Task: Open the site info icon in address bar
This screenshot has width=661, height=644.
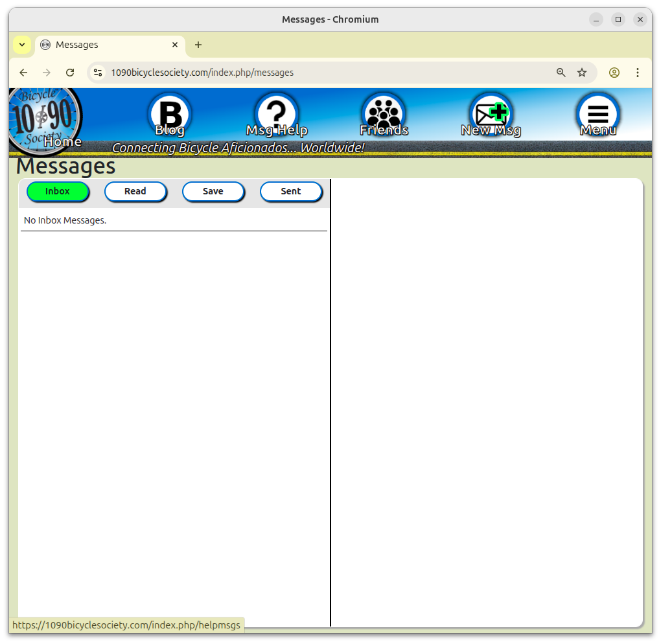Action: tap(98, 73)
